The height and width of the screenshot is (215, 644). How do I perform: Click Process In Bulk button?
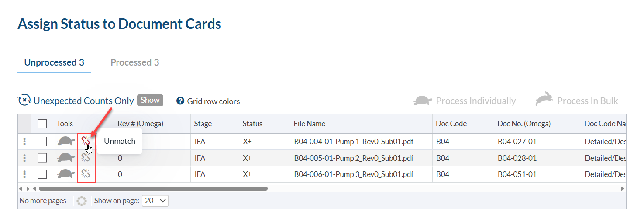coord(577,101)
